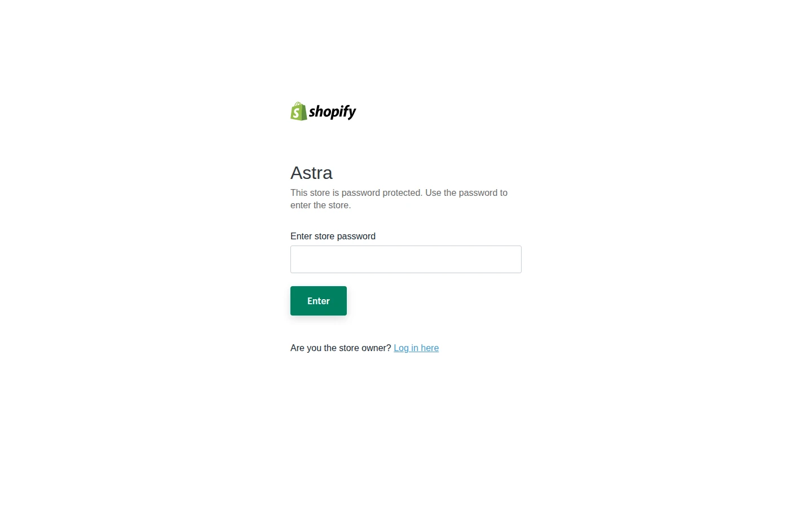
Task: Click the green Shopify bag icon
Action: (x=299, y=111)
